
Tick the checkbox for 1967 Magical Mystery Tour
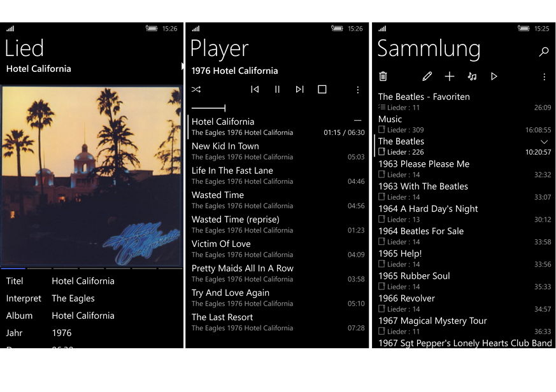coord(381,331)
